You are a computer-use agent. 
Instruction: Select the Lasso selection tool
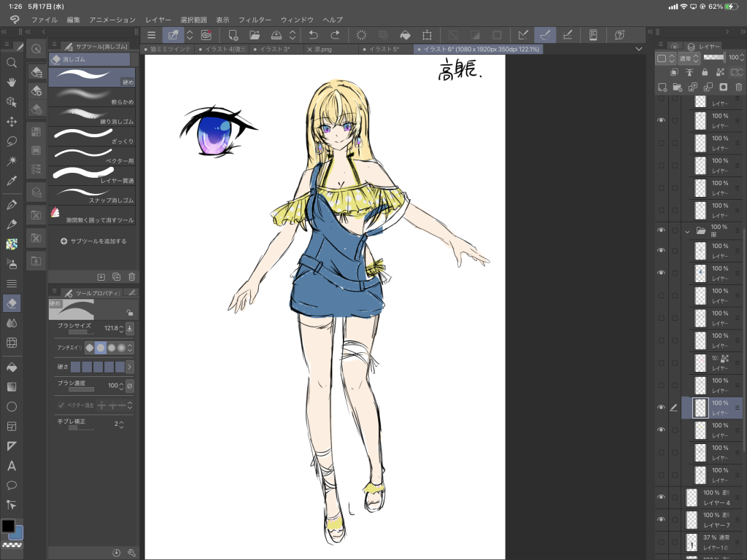tap(12, 141)
